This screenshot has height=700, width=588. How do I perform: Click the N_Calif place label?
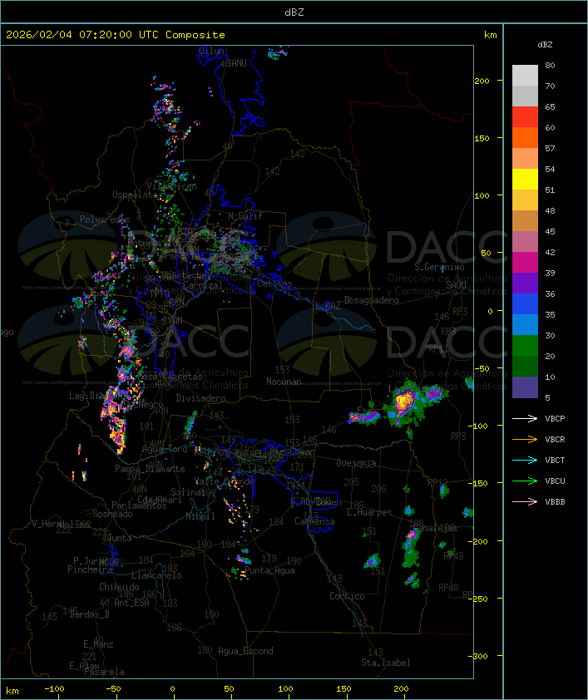point(245,215)
